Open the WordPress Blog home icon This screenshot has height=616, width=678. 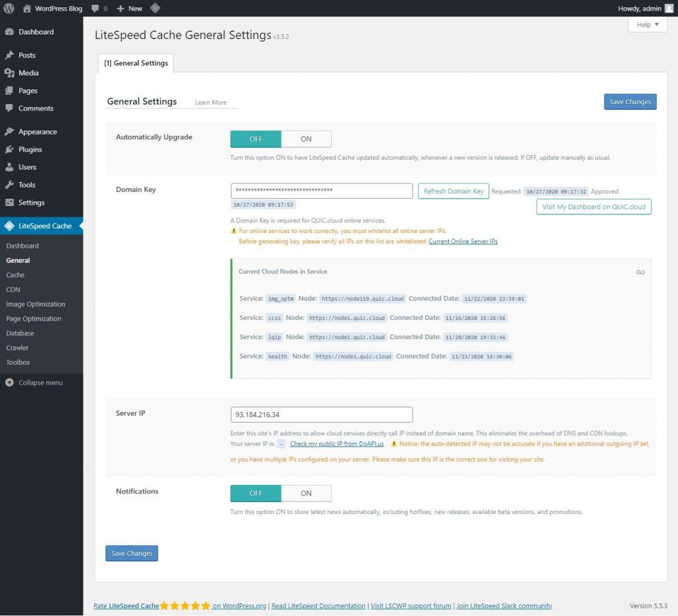[x=26, y=8]
